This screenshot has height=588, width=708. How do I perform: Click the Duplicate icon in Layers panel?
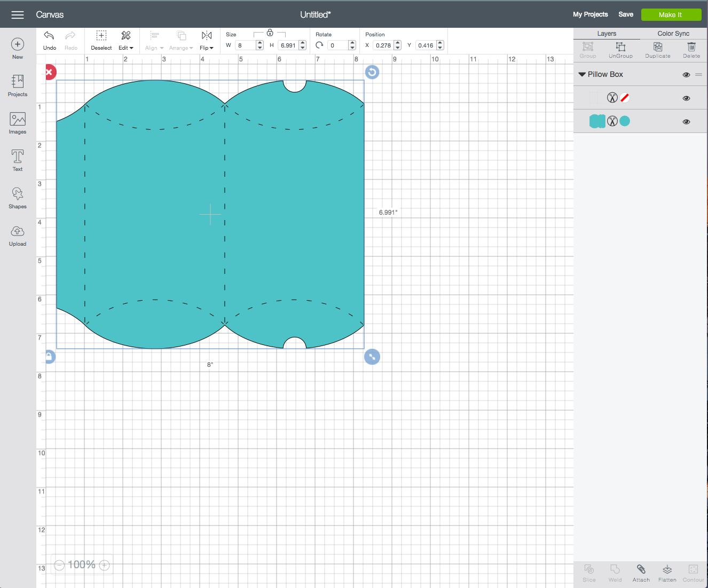657,50
